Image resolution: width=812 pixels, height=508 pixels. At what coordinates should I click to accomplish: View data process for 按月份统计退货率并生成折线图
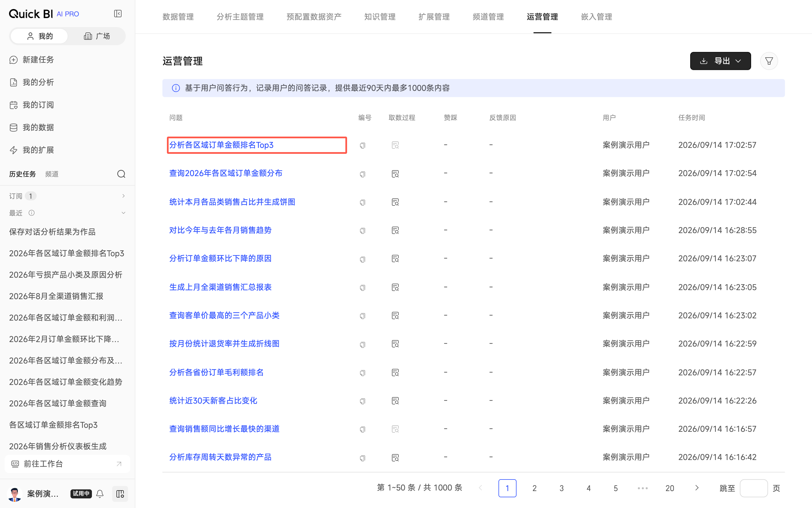coord(395,344)
